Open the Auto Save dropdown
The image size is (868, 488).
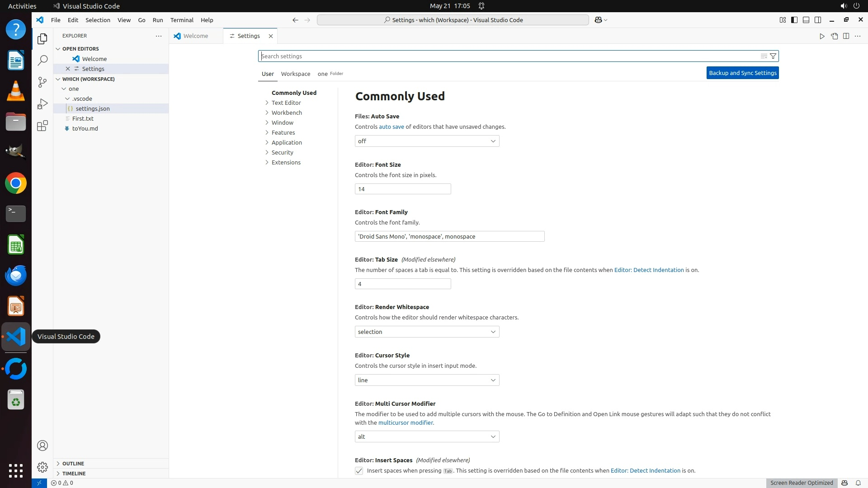pos(427,141)
